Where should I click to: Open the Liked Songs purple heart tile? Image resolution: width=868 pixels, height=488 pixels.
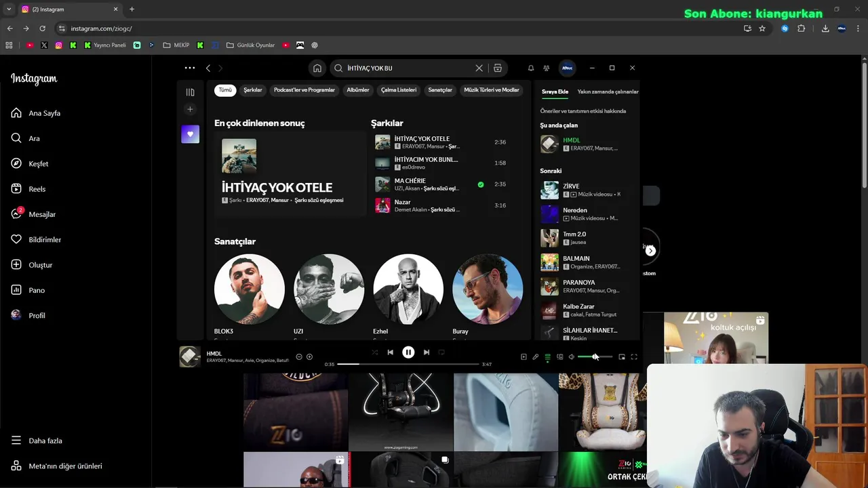pyautogui.click(x=190, y=134)
